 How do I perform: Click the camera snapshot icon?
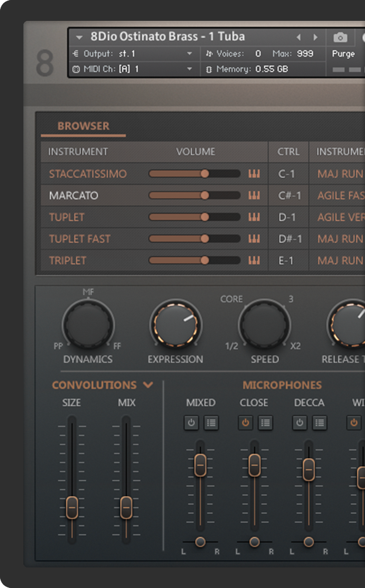point(340,38)
